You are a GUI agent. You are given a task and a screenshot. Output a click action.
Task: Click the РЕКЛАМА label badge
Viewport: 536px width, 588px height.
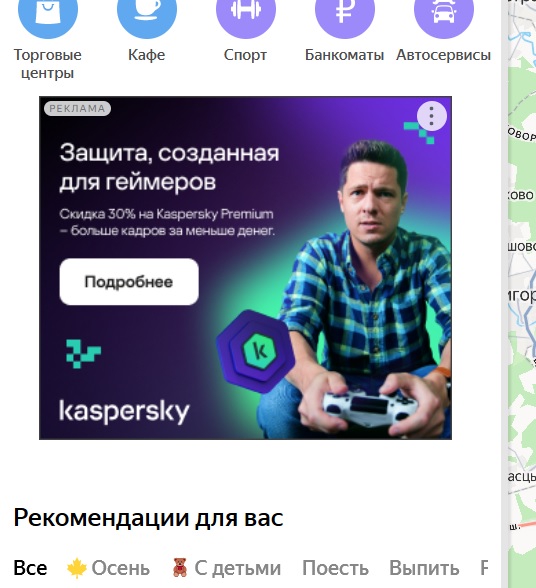[x=77, y=108]
